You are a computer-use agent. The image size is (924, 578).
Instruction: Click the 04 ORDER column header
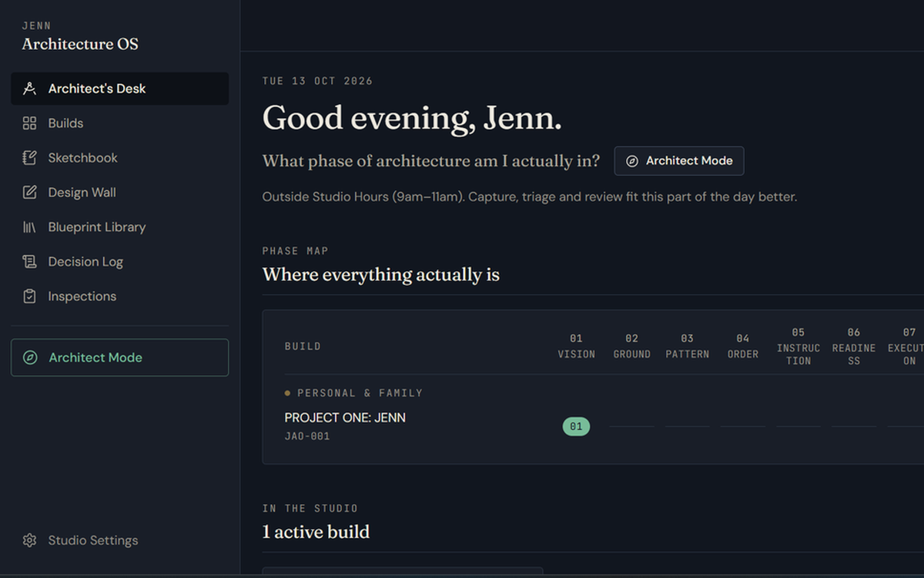point(743,347)
